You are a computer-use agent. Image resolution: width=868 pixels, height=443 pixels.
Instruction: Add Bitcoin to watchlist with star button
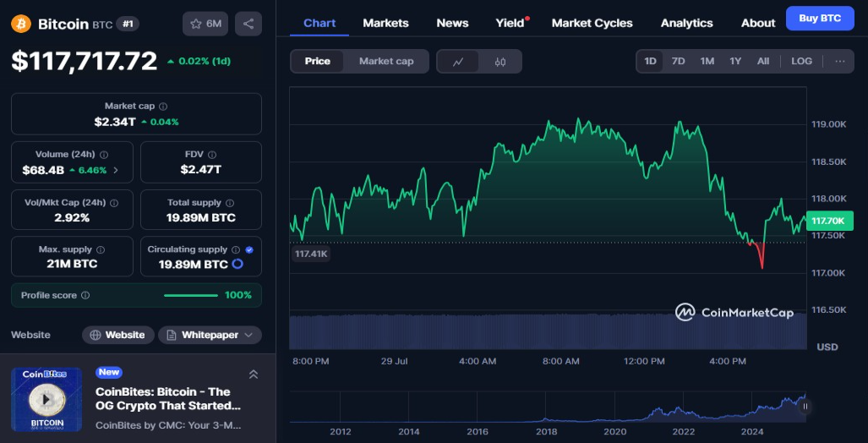pyautogui.click(x=205, y=24)
